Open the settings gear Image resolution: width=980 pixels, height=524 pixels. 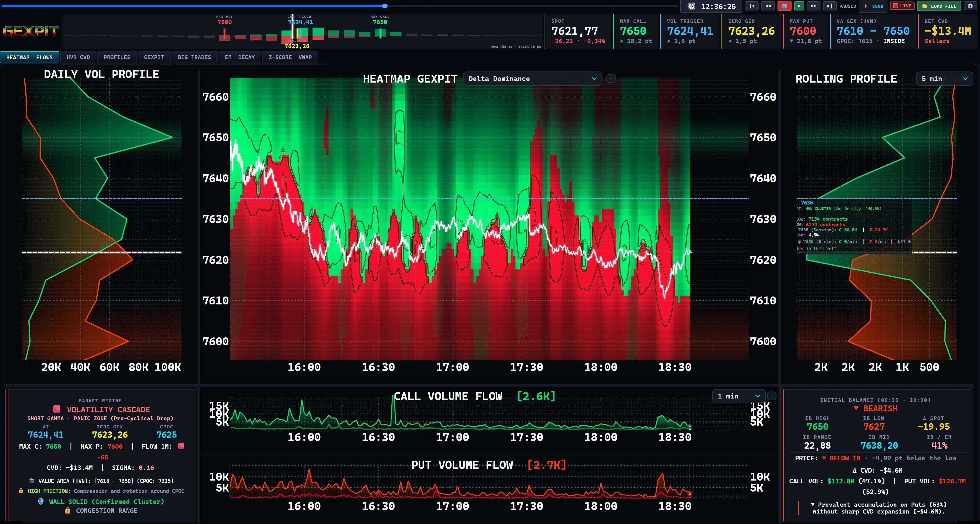[970, 6]
